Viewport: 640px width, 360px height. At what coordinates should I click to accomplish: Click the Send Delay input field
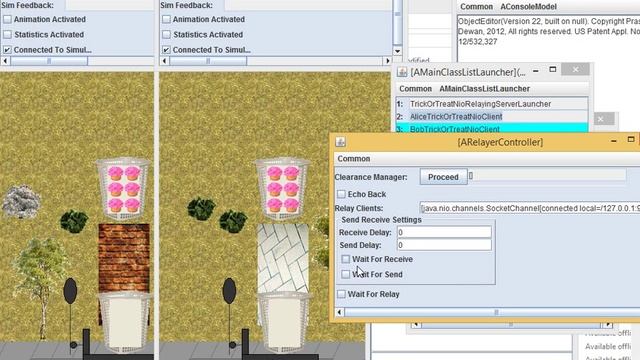click(x=444, y=245)
